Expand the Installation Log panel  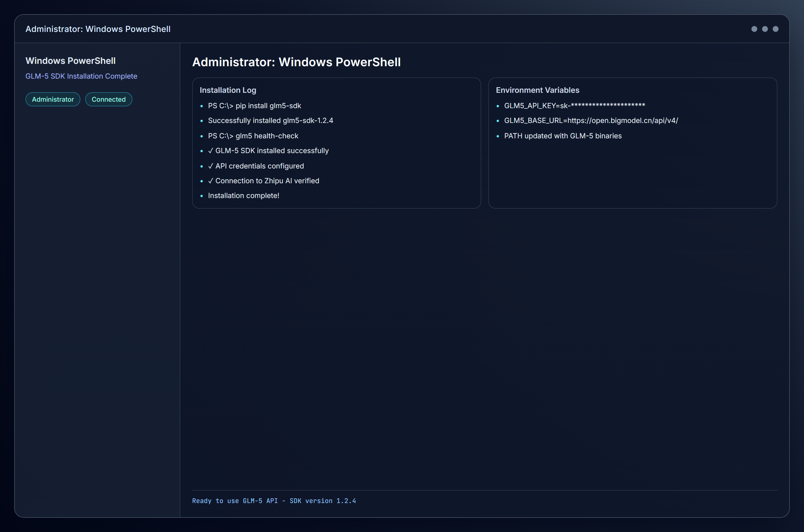point(228,90)
